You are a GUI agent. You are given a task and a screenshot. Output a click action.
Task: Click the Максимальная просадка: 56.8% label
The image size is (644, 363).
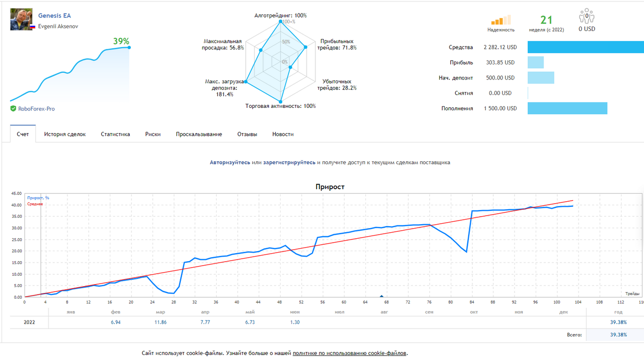223,44
